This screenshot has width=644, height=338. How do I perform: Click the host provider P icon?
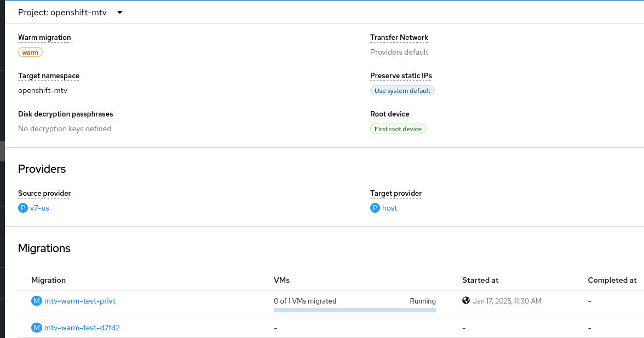[x=375, y=208]
